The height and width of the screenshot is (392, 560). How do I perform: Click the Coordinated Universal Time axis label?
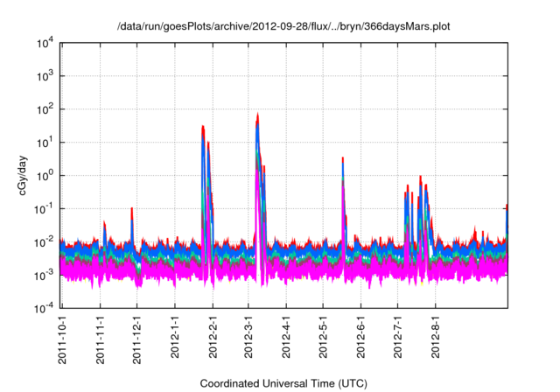click(x=283, y=384)
